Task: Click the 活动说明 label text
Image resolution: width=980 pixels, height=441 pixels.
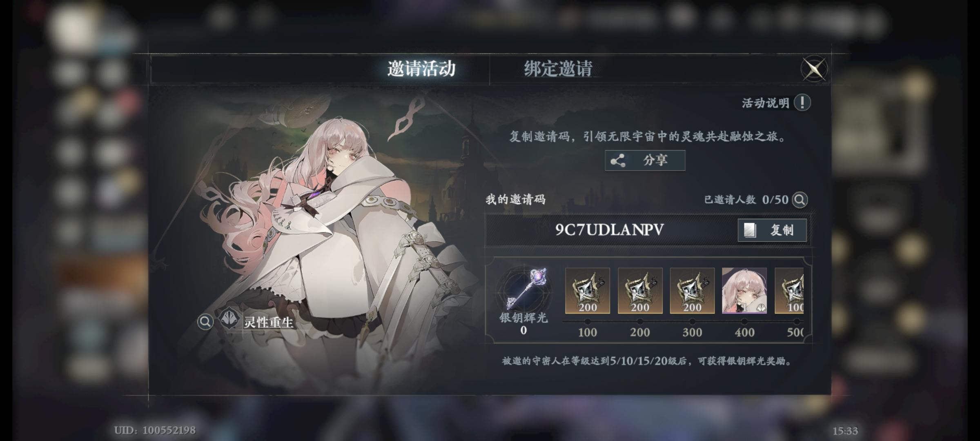Action: click(765, 103)
